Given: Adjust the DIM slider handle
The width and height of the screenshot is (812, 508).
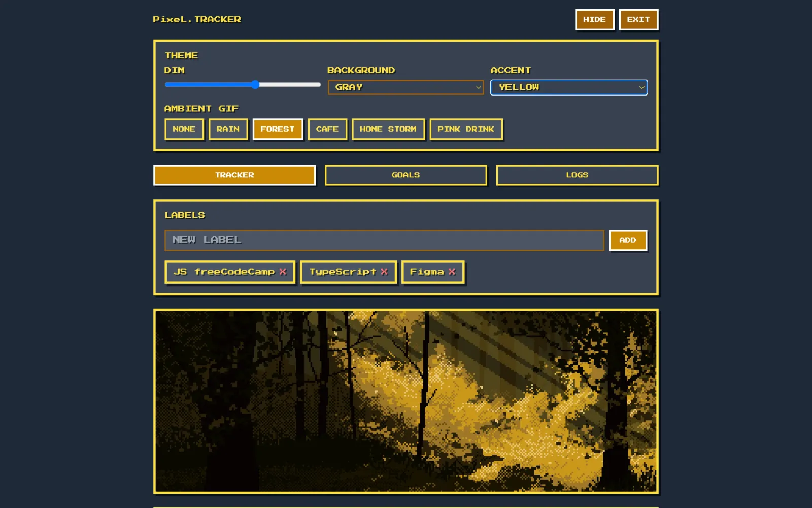Looking at the screenshot, I should [255, 85].
